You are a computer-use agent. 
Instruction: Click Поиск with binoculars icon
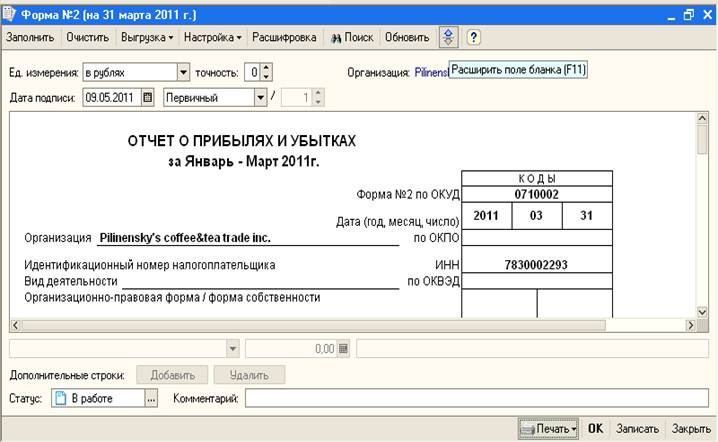coord(352,38)
